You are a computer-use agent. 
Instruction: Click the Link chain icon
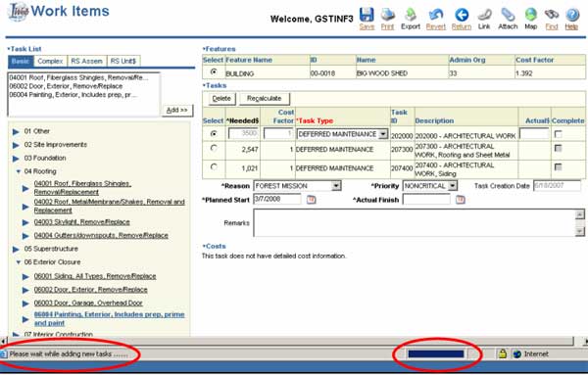click(x=484, y=15)
